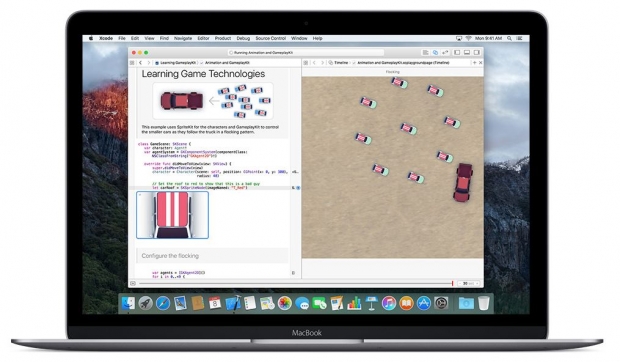Close the assistant timeline editor

(x=480, y=63)
